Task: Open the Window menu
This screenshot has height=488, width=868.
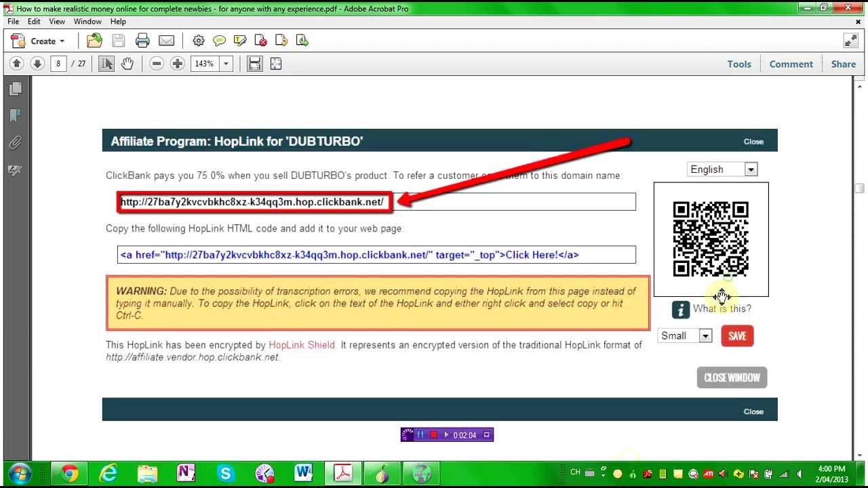Action: pos(87,22)
